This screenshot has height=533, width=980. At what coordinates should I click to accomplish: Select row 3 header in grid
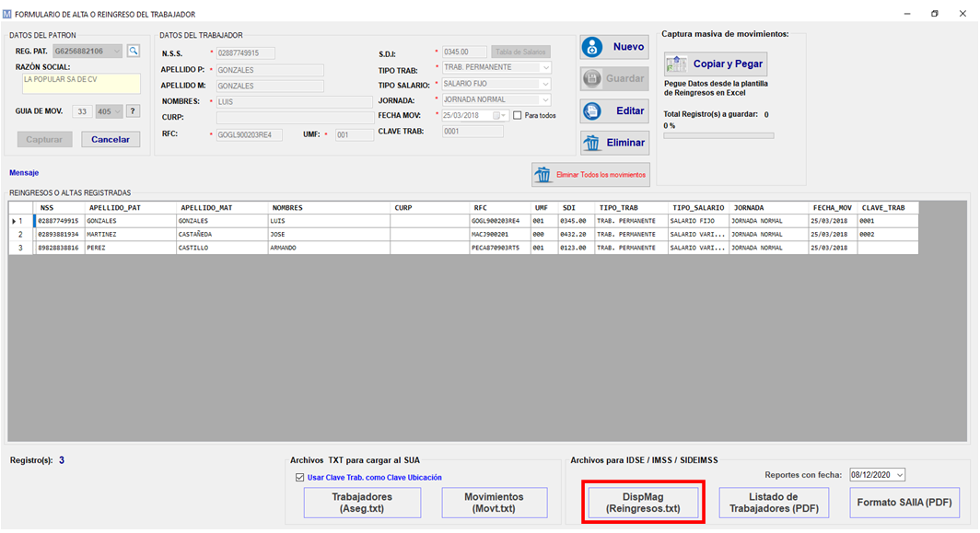[21, 248]
